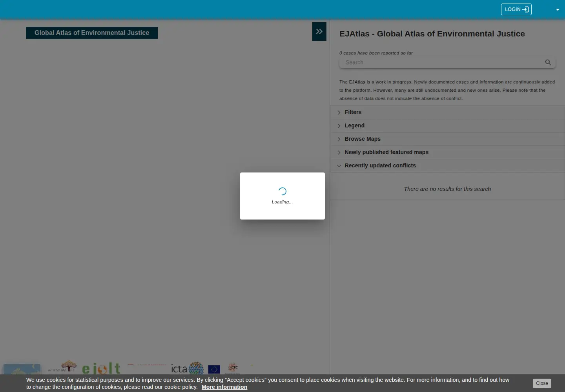Open the More information cookie policy link
This screenshot has height=392, width=565.
[224, 387]
